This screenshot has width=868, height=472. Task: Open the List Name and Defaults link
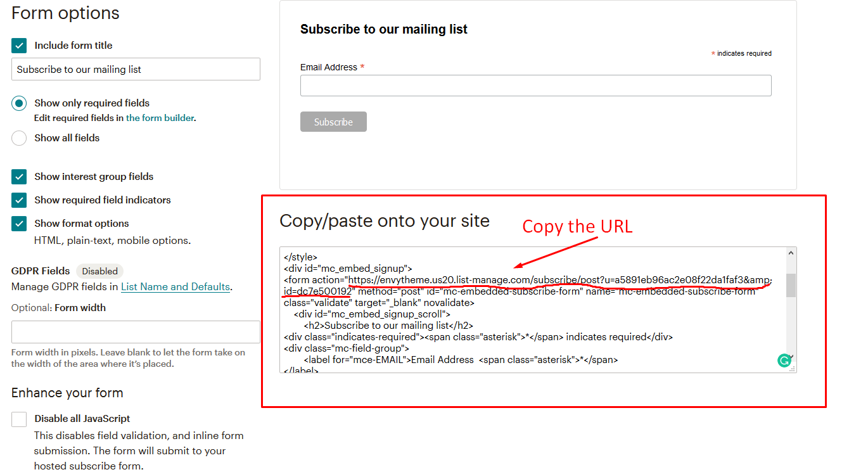175,287
